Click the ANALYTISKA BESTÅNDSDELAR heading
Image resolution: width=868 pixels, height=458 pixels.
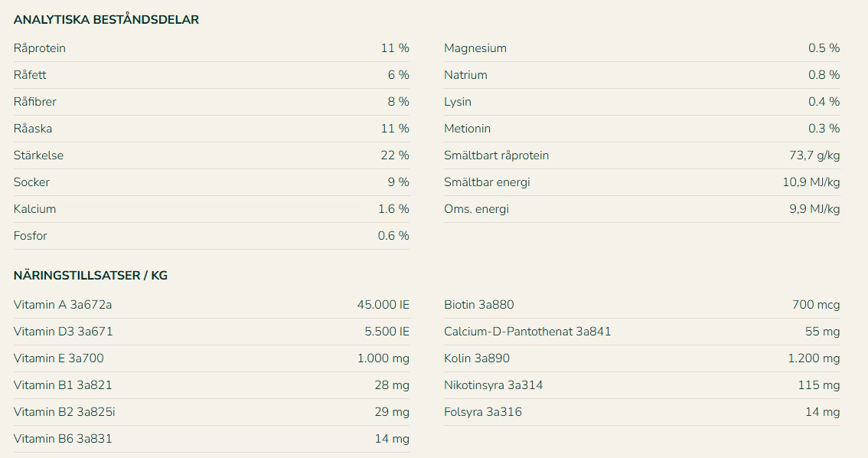tap(106, 20)
